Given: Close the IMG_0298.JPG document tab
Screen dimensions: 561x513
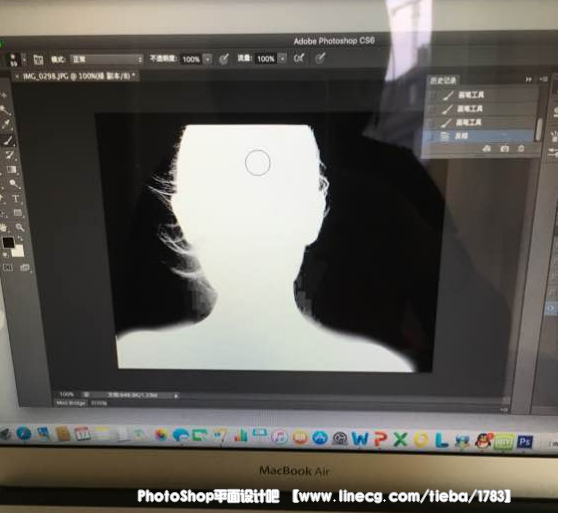Looking at the screenshot, I should pyautogui.click(x=17, y=77).
